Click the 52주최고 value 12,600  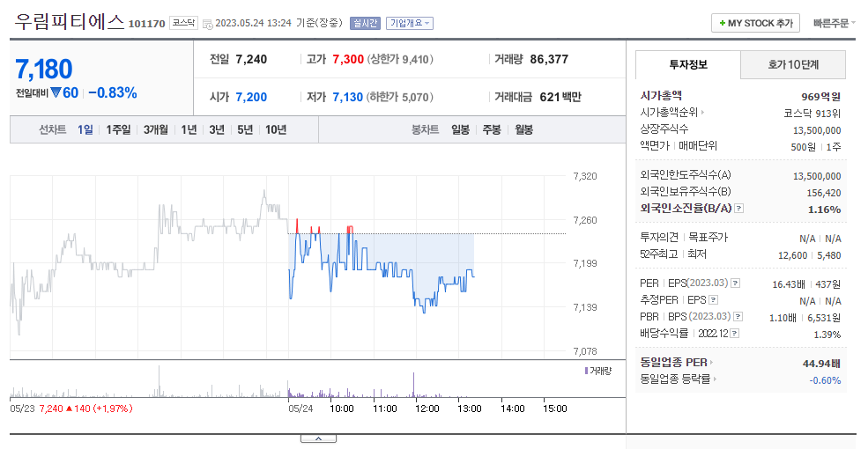tap(793, 255)
